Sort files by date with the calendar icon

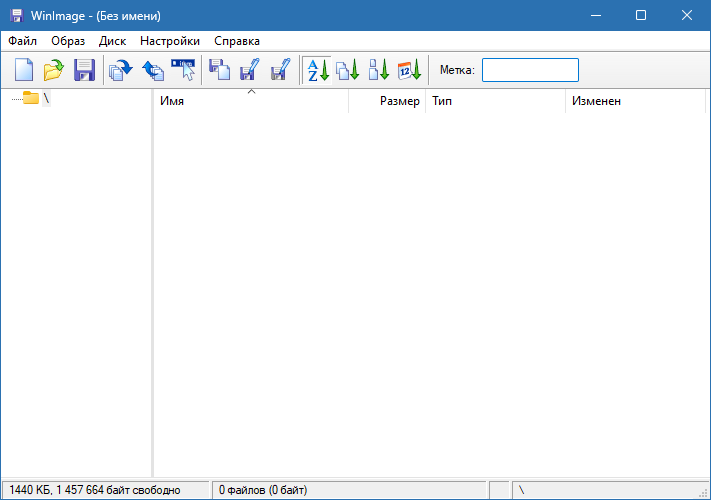point(409,70)
